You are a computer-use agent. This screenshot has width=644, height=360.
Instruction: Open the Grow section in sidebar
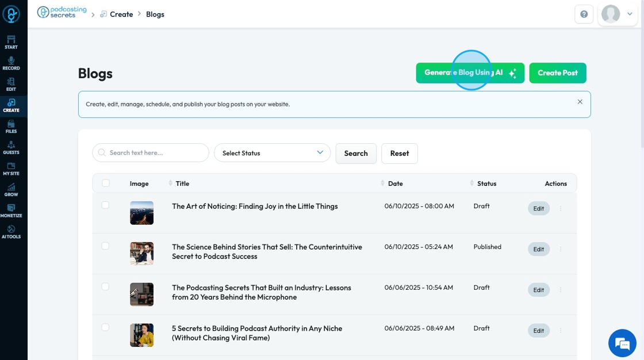click(x=11, y=190)
